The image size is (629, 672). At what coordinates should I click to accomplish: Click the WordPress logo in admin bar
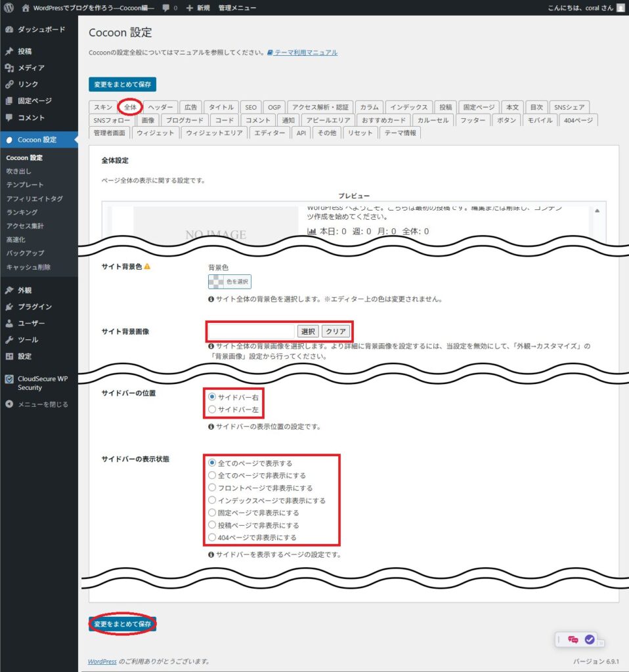9,8
